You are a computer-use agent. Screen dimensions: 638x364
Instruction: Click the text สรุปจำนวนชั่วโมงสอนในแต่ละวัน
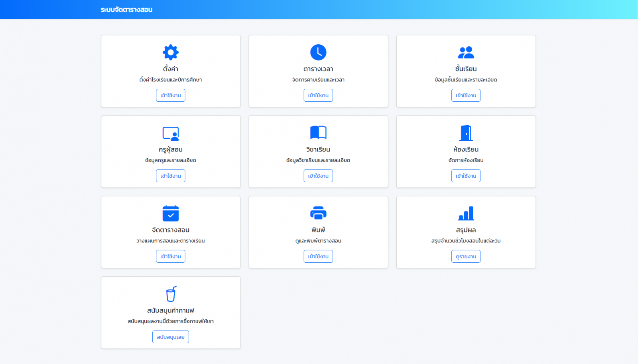466,241
